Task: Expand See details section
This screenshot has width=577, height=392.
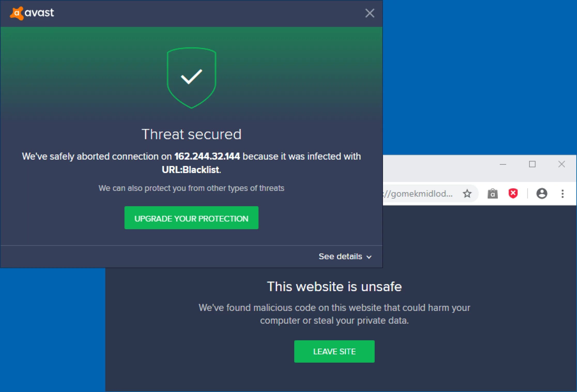Action: tap(345, 256)
